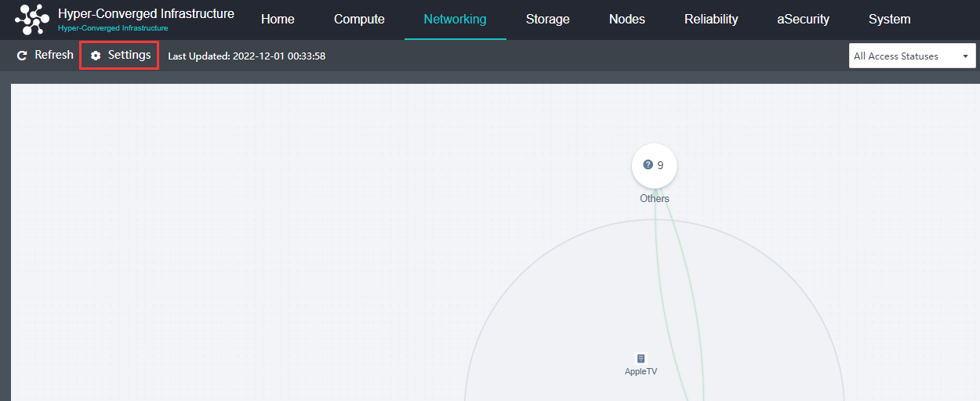Select the Others node label

point(655,199)
